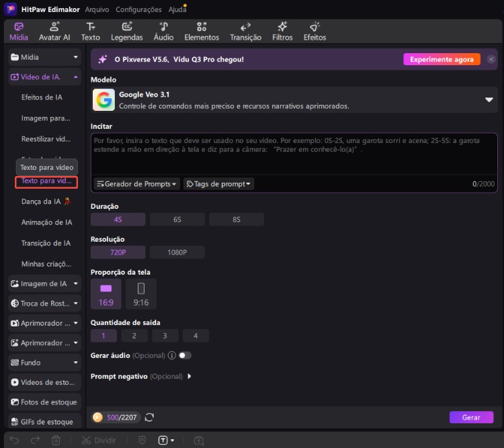Open Vídeos de esto... section
Viewport: 504px width, 448px height.
[x=44, y=382]
